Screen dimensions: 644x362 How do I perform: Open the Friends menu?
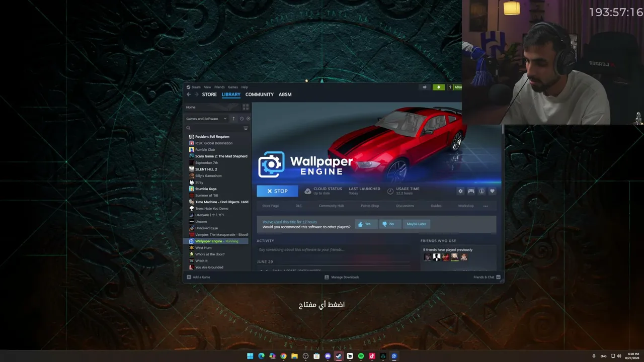219,87
